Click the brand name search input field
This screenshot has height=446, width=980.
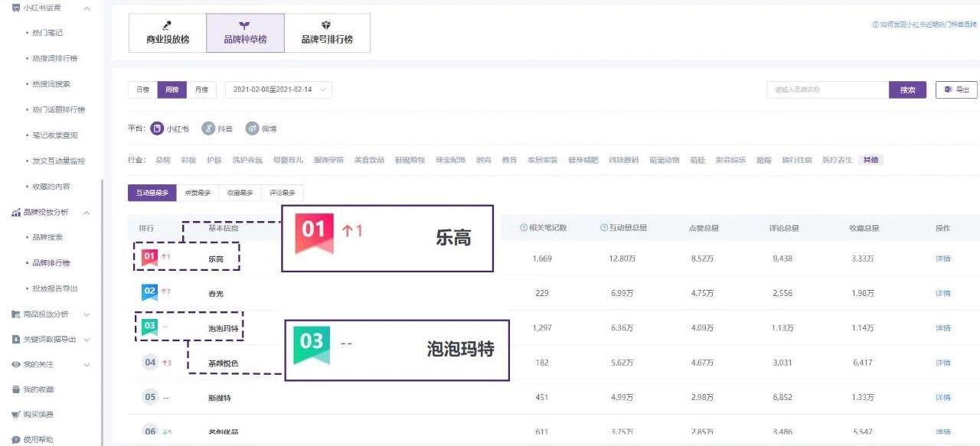pos(828,90)
